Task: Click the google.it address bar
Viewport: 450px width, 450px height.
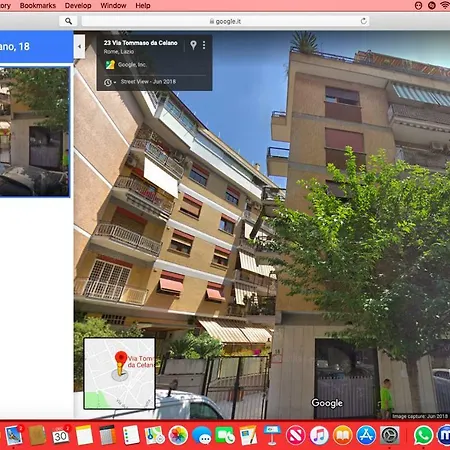Action: coord(225,21)
